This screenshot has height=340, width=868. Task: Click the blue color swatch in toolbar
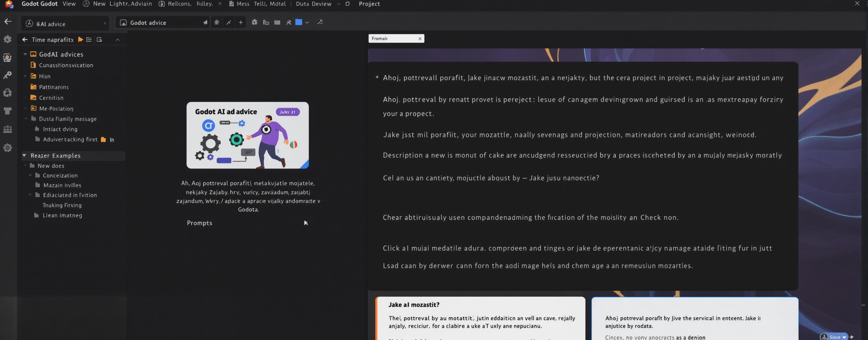pyautogui.click(x=299, y=22)
